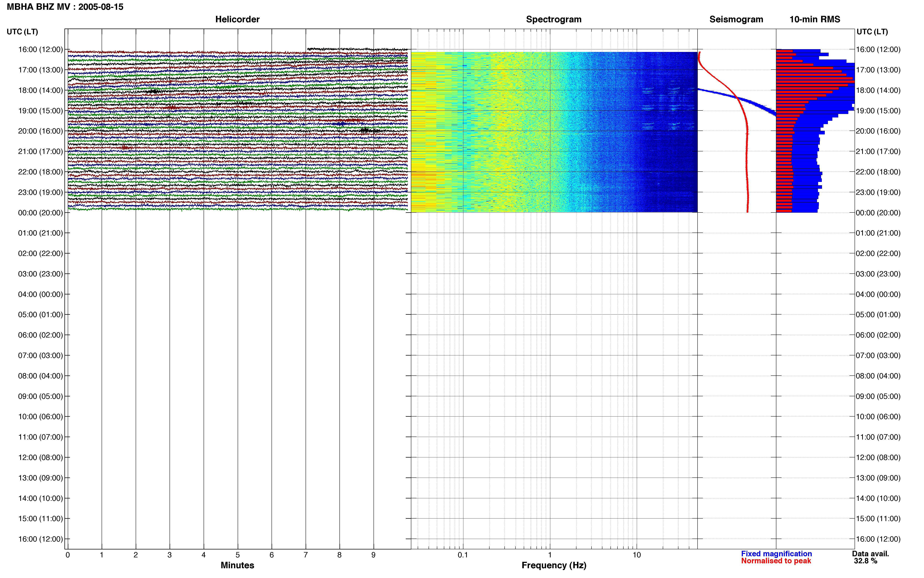The width and height of the screenshot is (924, 578).
Task: Select the 'Spectrogram' panel heading
Action: coord(554,20)
